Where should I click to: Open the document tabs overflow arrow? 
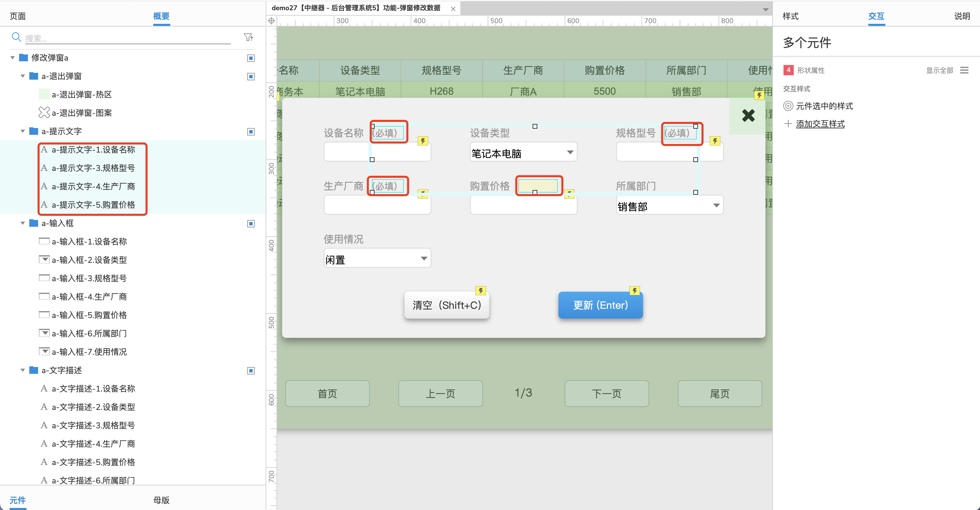pos(765,10)
